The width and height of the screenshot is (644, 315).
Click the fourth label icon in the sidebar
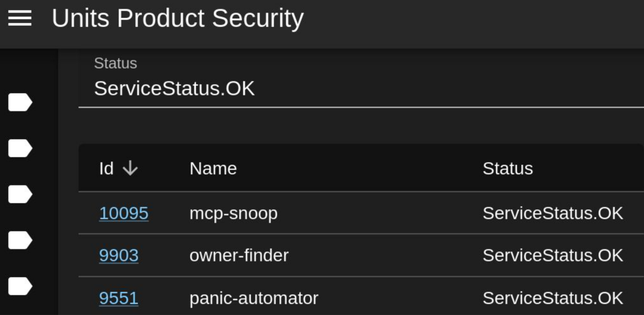coord(20,240)
